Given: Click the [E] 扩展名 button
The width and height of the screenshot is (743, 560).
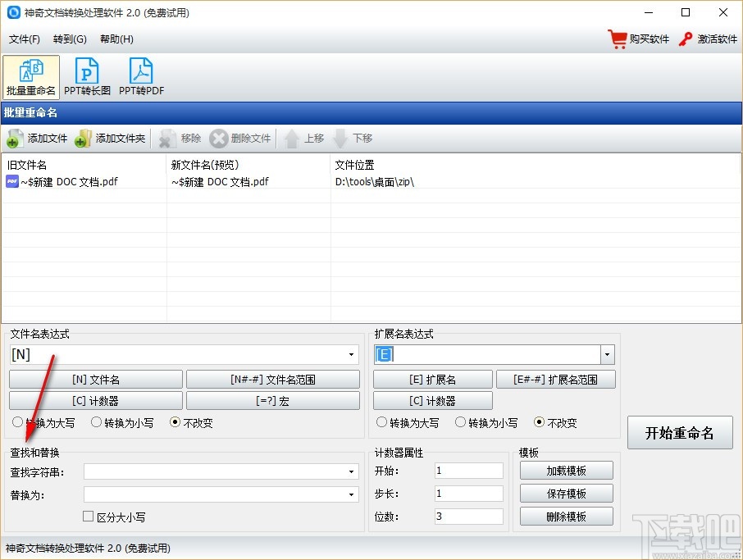Looking at the screenshot, I should coord(433,380).
